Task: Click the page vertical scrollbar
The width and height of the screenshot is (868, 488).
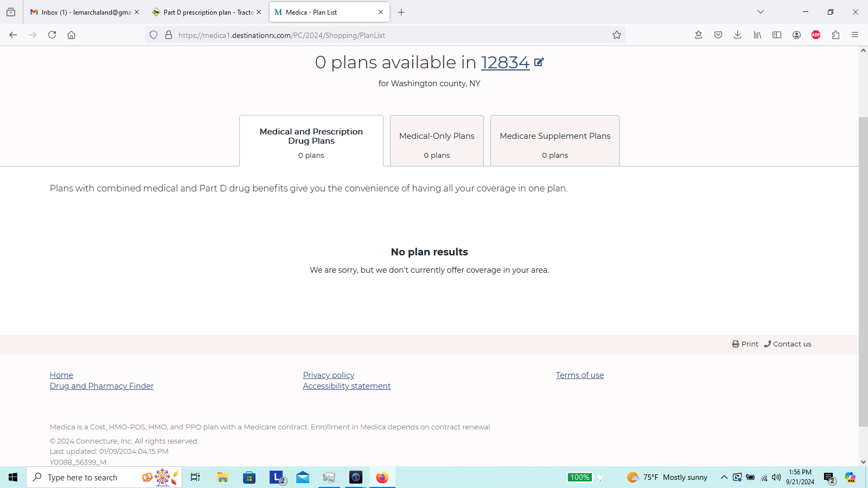Action: (x=863, y=271)
